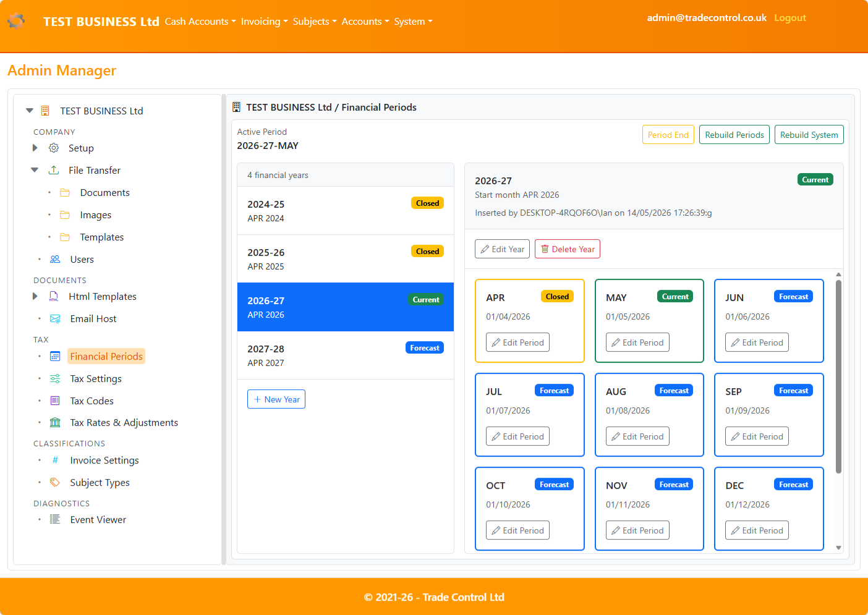Edit the APR period
The width and height of the screenshot is (868, 615).
pos(517,342)
